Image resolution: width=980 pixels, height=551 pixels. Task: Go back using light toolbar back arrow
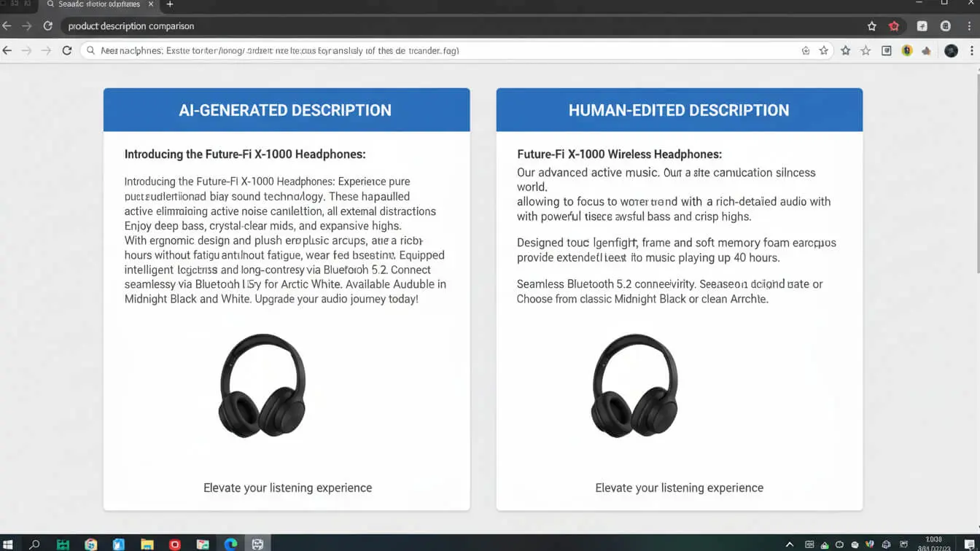point(7,51)
